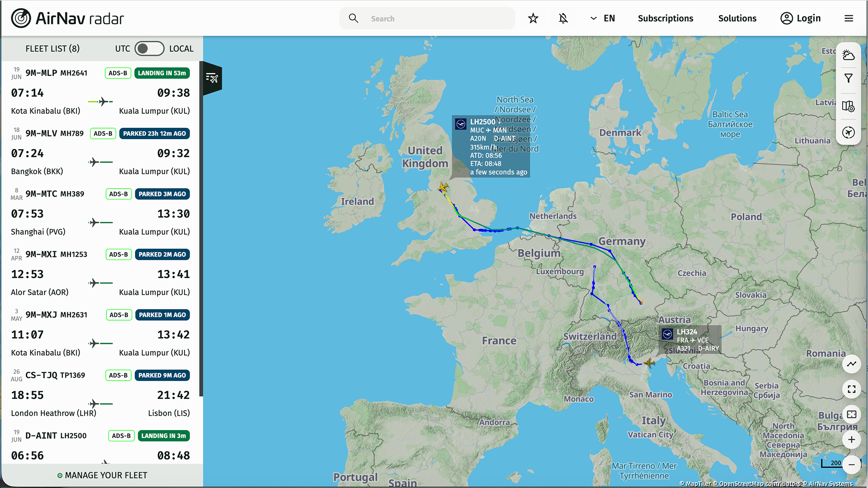This screenshot has height=488, width=868.
Task: Click the PARKED 23h 12m AGO badge
Action: pyautogui.click(x=155, y=134)
